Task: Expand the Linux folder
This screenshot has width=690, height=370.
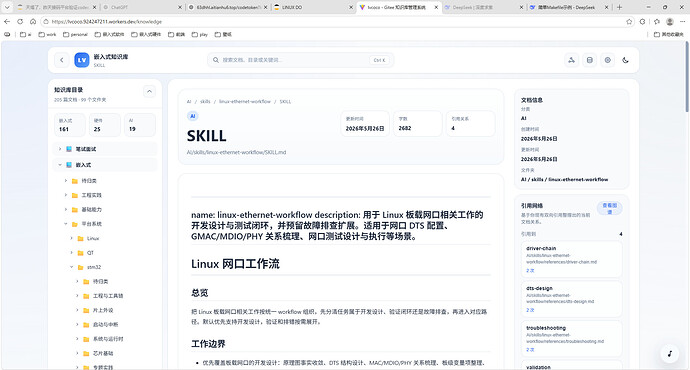Action: [71, 238]
